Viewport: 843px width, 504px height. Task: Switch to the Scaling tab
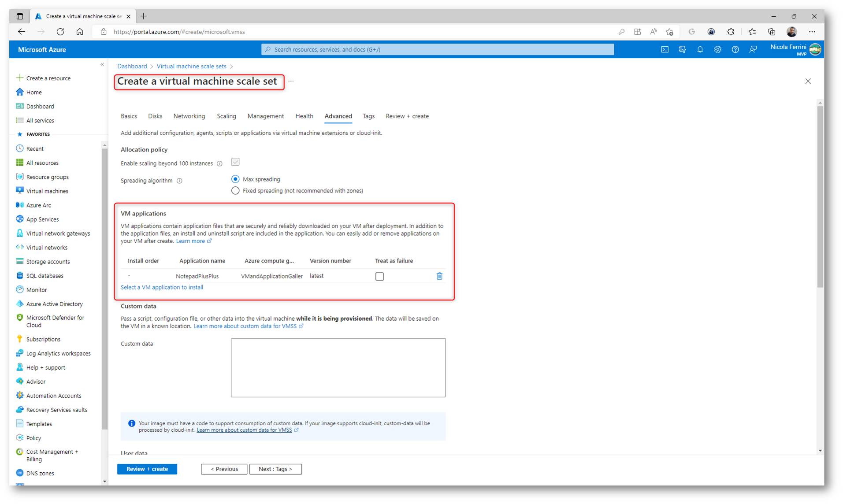tap(227, 116)
